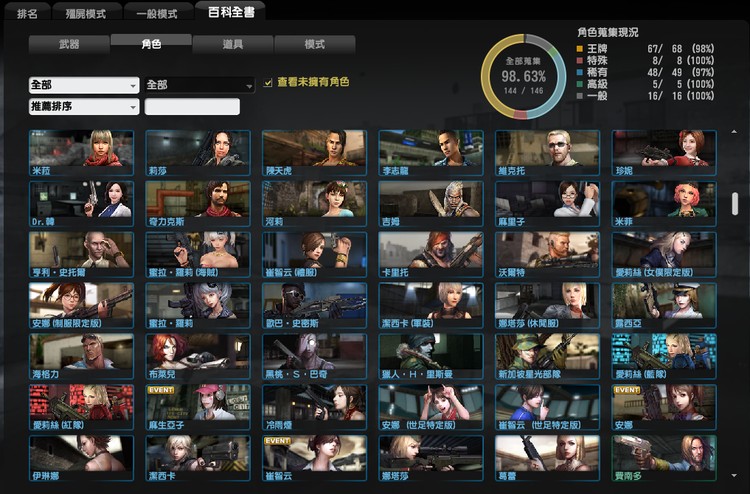The width and height of the screenshot is (750, 494).
Task: Open the 殭屍模式 tab
Action: (86, 13)
